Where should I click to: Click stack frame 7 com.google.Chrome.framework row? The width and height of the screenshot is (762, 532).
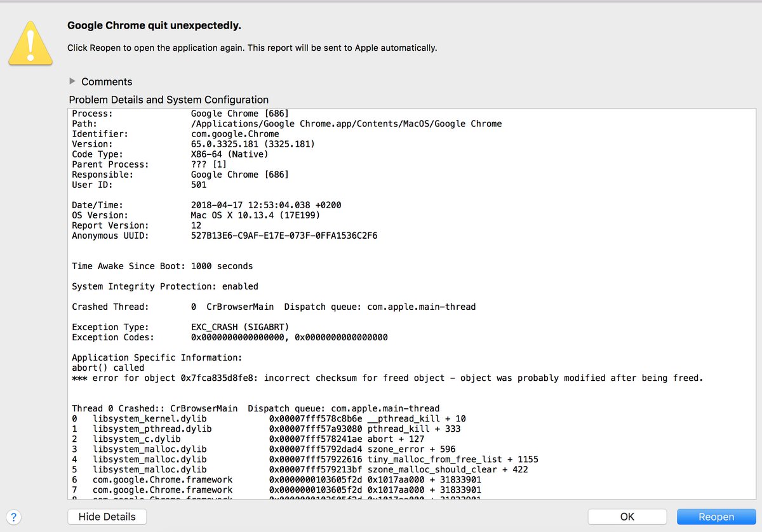click(276, 489)
